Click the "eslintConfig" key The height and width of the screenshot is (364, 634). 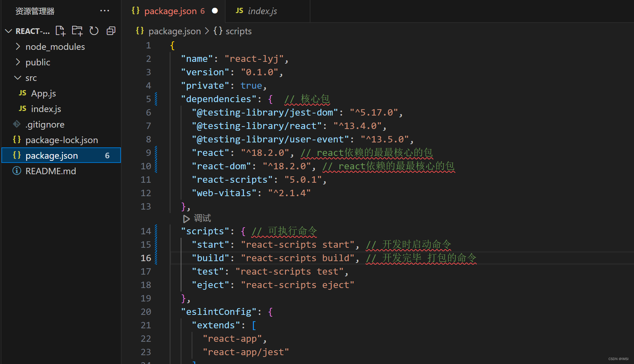[219, 312]
